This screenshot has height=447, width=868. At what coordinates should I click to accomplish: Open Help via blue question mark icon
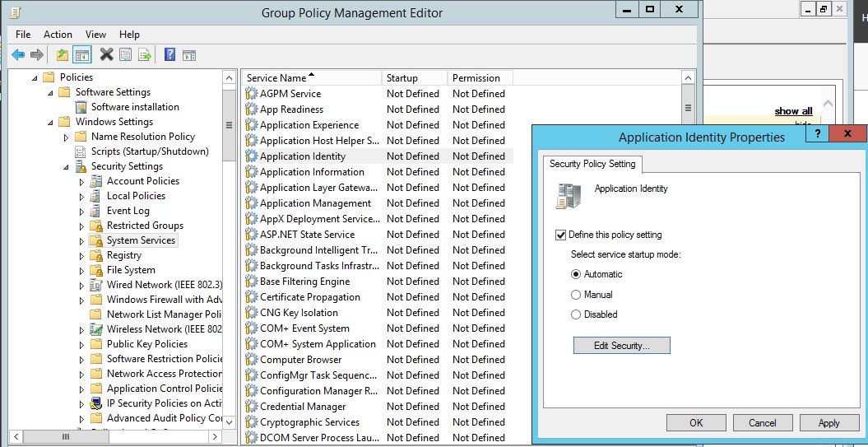[169, 55]
